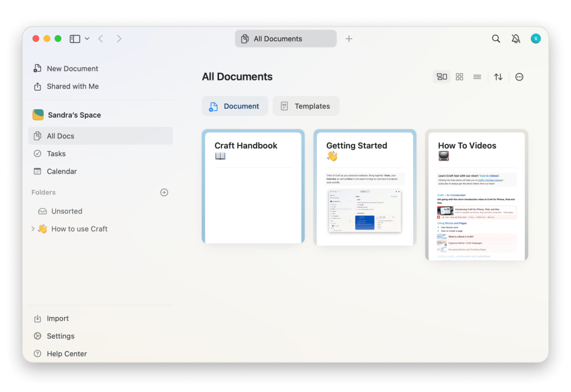Open Settings from the sidebar
This screenshot has height=392, width=571.
click(x=60, y=336)
